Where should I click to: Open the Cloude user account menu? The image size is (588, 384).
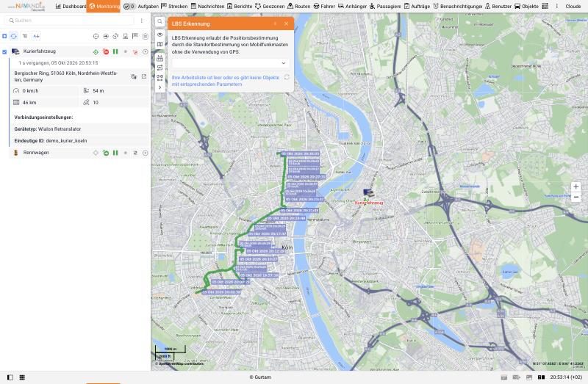tap(573, 7)
